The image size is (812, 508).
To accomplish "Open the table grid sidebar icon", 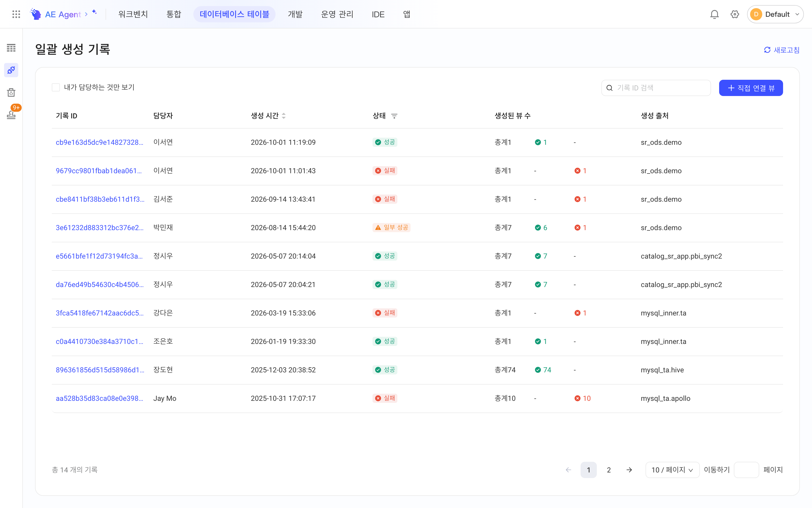I will click(x=11, y=48).
